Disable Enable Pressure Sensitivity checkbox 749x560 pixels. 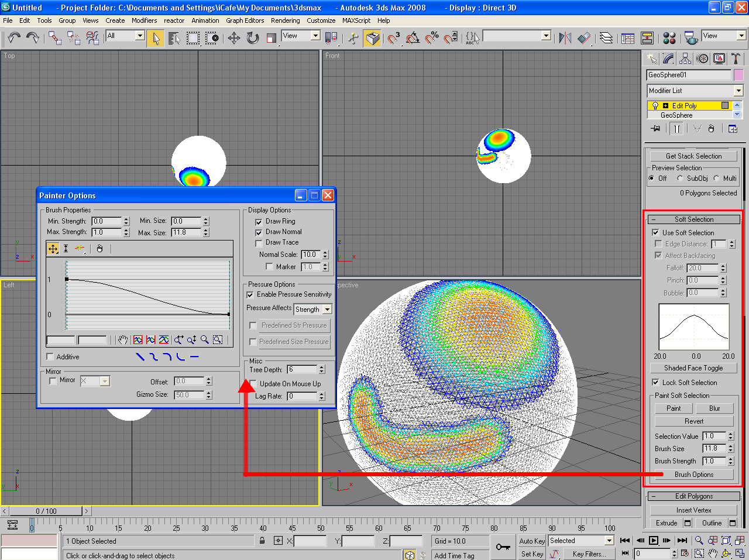[250, 294]
